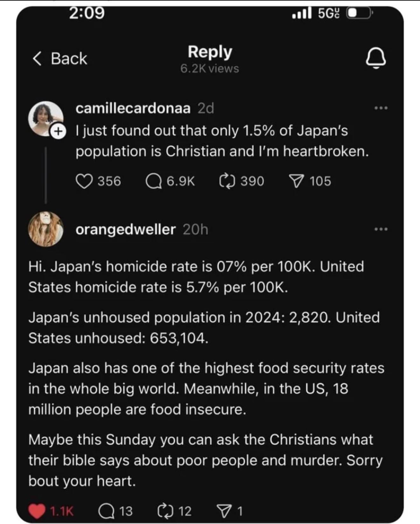This screenshot has height=524, width=420.
Task: Like camillecardonaa's post with the heart
Action: point(84,181)
